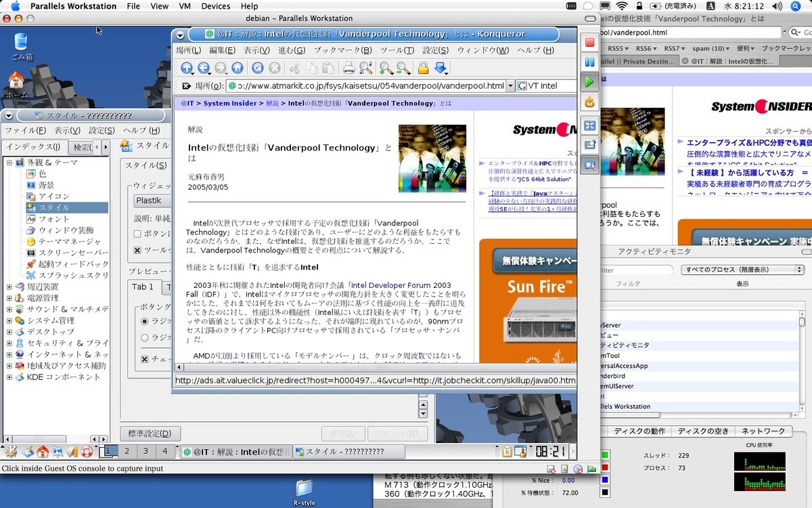812x508 pixels.
Task: Expand the 周辺装置 tree node
Action: [9, 287]
